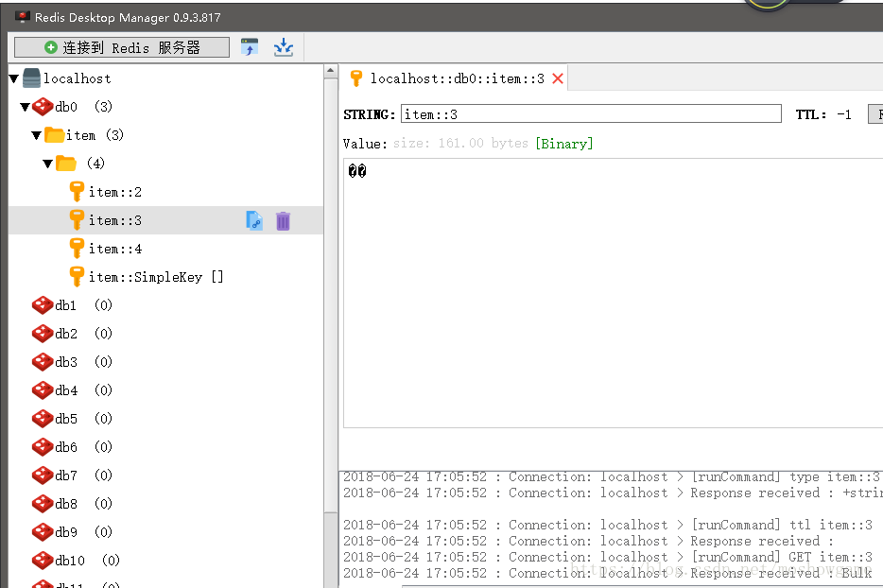Click the key icon beside item::2
The height and width of the screenshot is (588, 883).
[77, 192]
